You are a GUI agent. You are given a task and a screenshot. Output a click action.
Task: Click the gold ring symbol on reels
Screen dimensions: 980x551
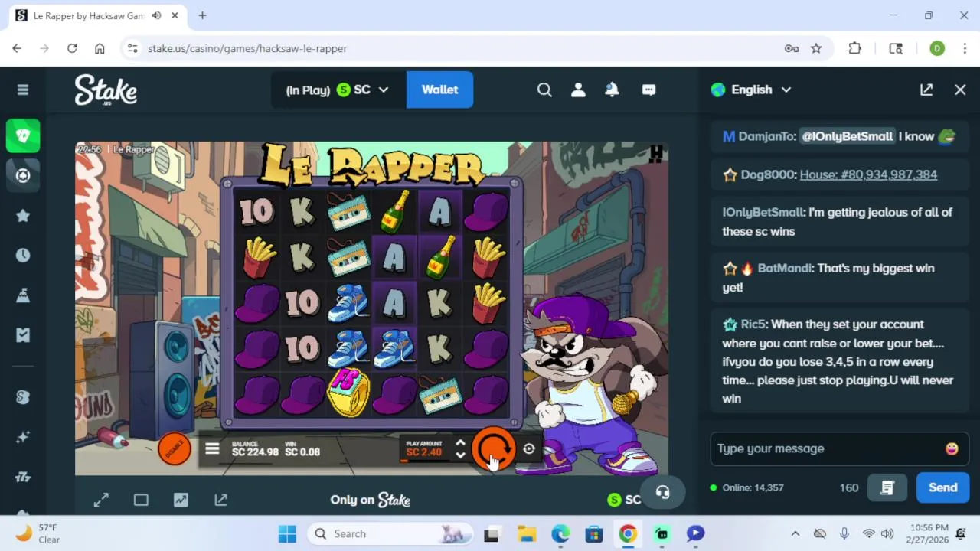(348, 393)
